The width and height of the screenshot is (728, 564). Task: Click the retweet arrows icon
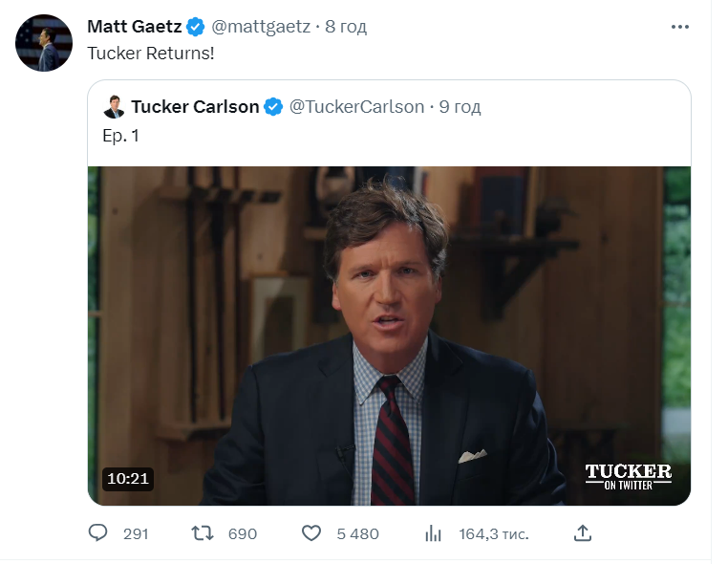tap(203, 532)
